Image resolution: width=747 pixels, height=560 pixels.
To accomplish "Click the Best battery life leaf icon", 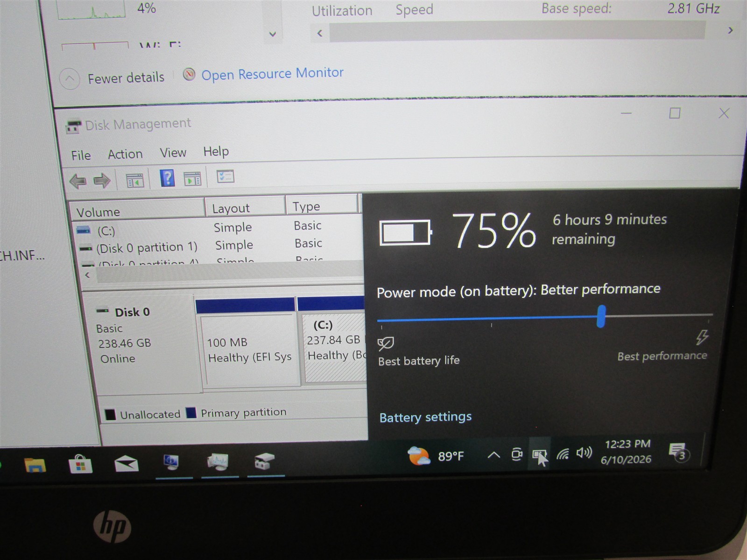I will point(386,344).
